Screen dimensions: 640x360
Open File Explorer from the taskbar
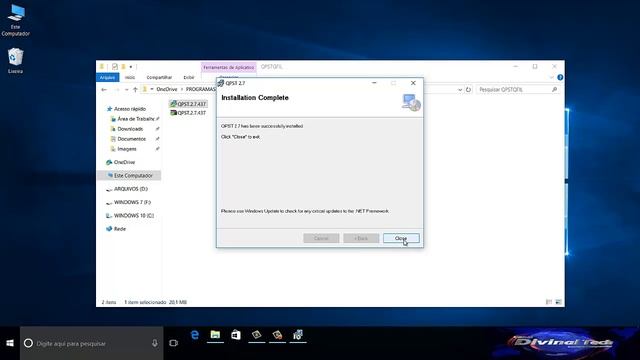click(215, 336)
